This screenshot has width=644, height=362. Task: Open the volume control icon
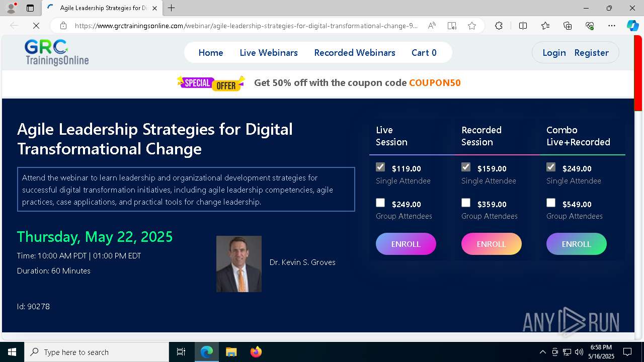[579, 352]
